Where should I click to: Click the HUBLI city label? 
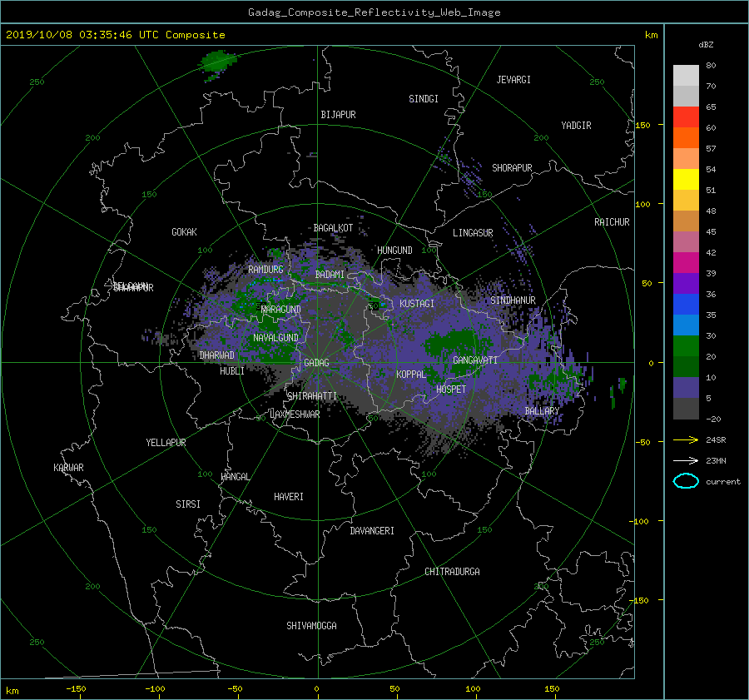click(231, 371)
